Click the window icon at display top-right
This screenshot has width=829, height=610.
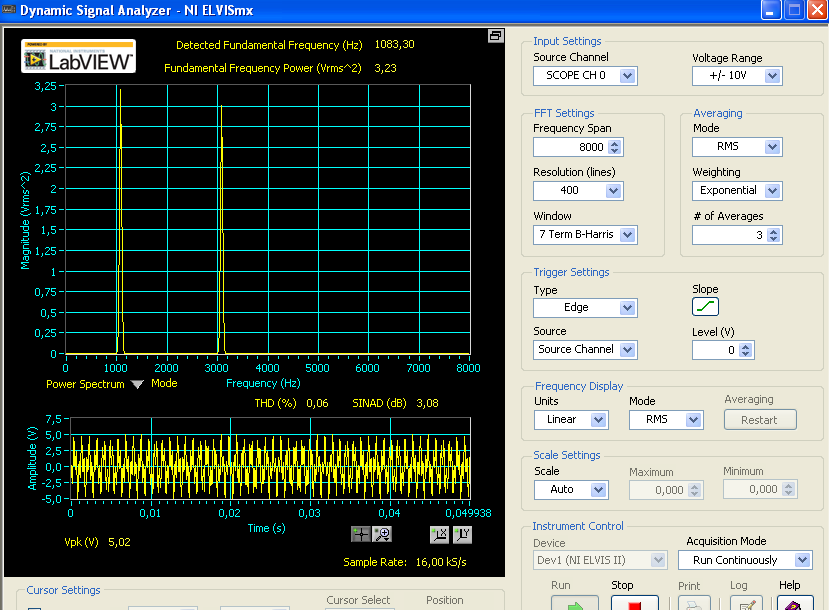pyautogui.click(x=495, y=36)
